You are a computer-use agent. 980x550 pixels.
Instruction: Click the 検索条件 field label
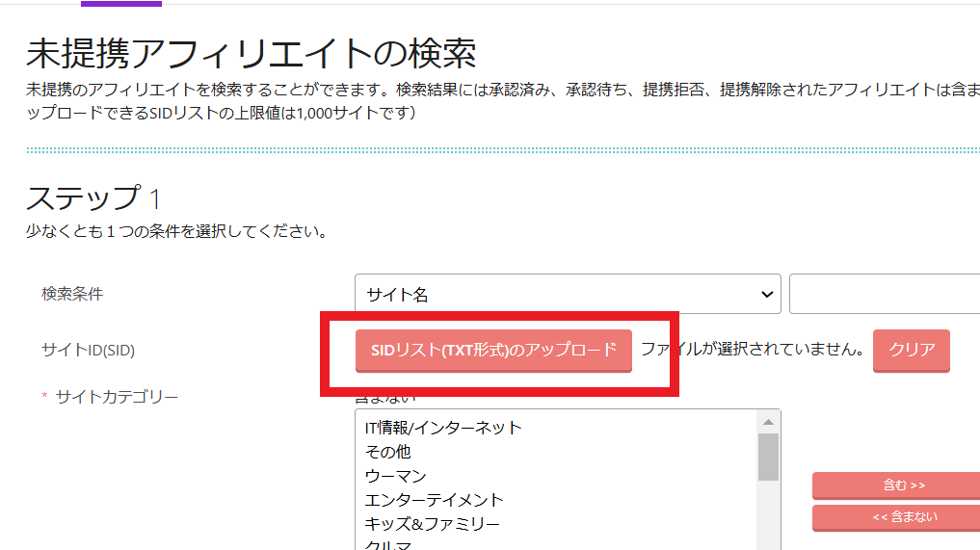(x=71, y=295)
